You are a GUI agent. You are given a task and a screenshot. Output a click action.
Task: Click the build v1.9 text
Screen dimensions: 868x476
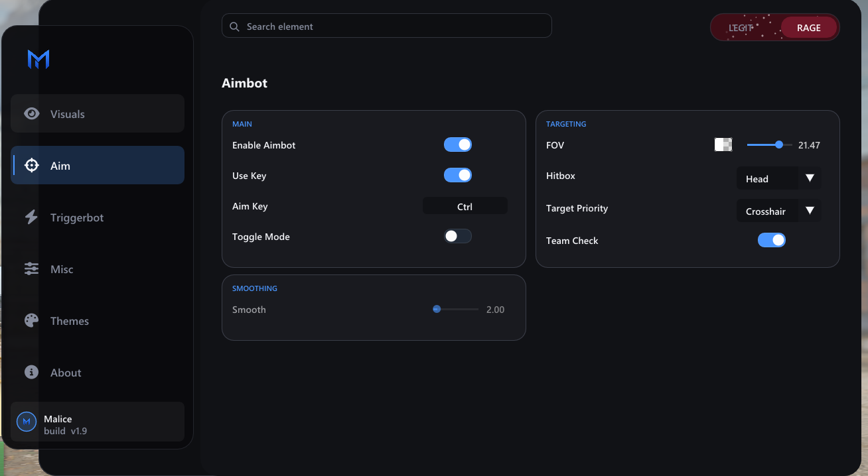(x=65, y=431)
